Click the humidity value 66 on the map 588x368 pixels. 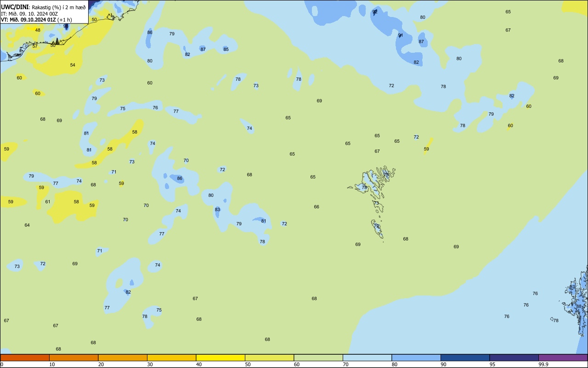tap(317, 207)
